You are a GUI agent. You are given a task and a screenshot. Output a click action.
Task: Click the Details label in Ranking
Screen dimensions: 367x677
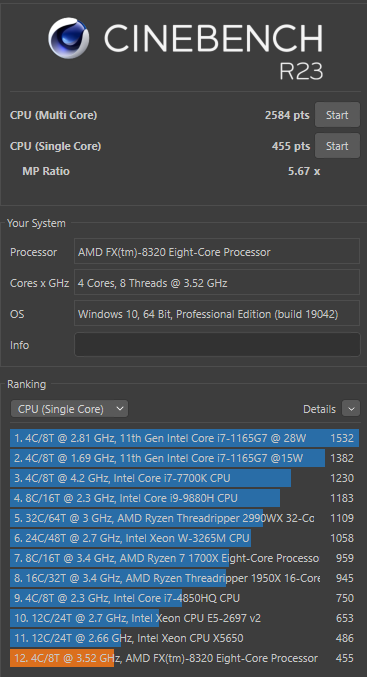click(319, 409)
